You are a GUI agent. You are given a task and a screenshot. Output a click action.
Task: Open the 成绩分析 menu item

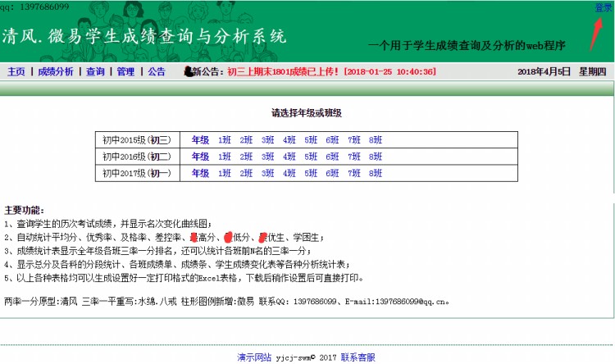[x=56, y=71]
